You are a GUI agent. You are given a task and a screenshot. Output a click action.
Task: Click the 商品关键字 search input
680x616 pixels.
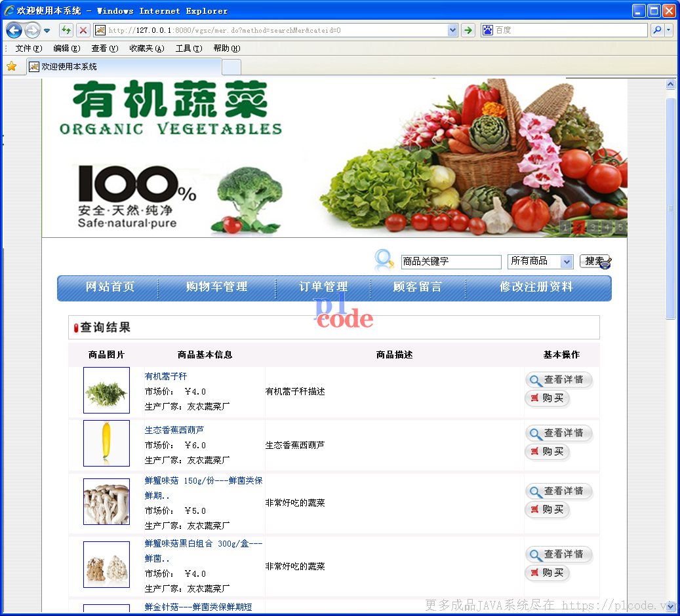(451, 261)
